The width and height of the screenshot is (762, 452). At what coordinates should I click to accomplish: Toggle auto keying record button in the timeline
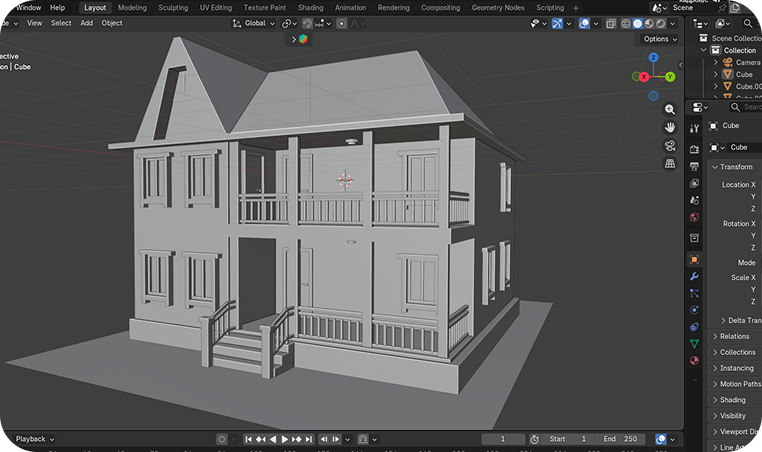click(x=222, y=439)
